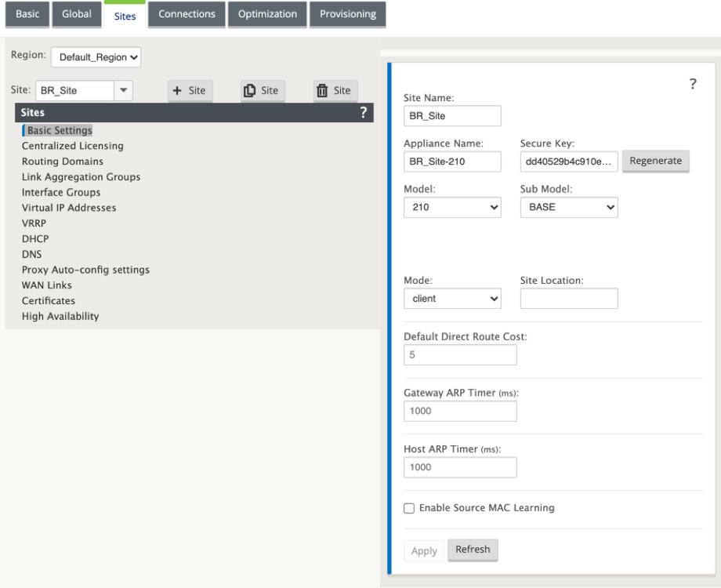
Task: Enable Source MAC Learning checkbox
Action: (x=409, y=508)
